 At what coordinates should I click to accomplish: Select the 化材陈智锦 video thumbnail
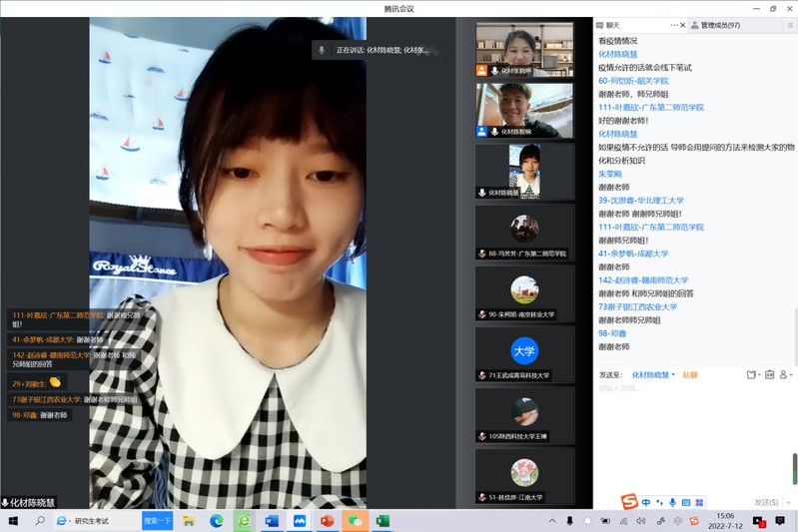(x=524, y=110)
